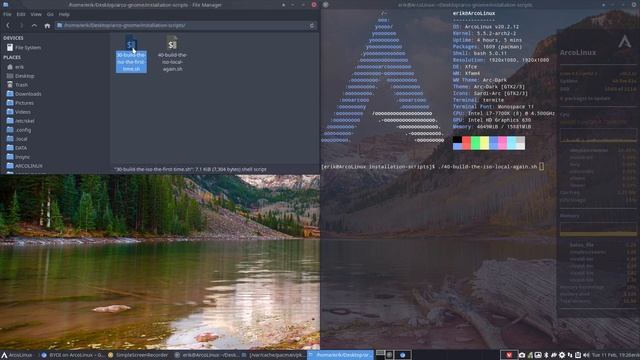The height and width of the screenshot is (360, 640).
Task: Open the .config bookmark in the sidebar
Action: click(x=19, y=130)
